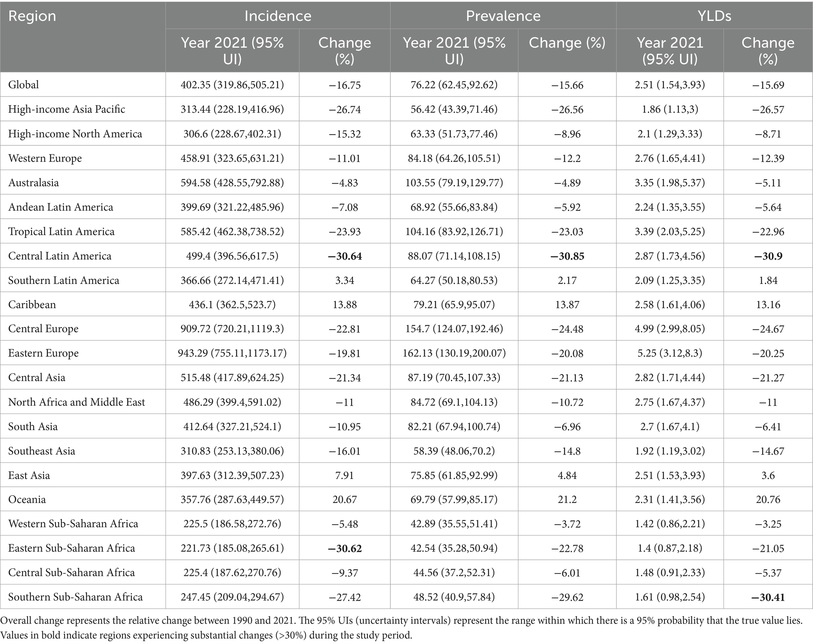813x644 pixels.
Task: Click Caribbean YLDs change 13.16
Action: click(x=768, y=304)
